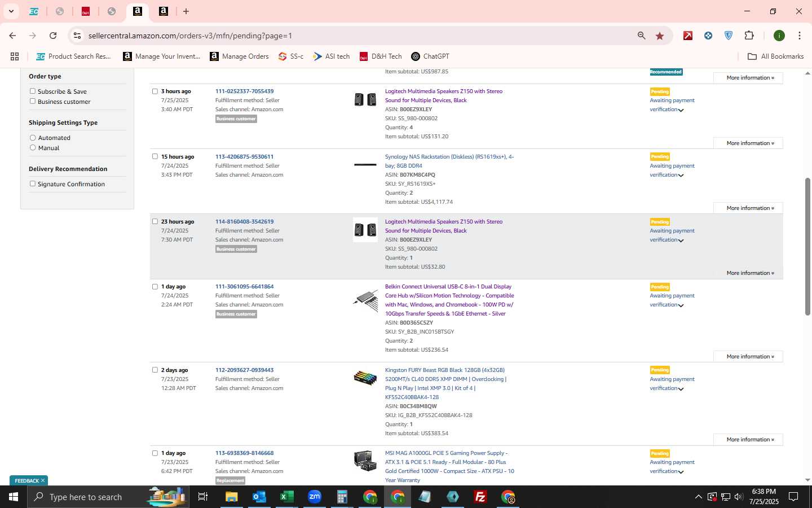This screenshot has width=812, height=508.
Task: Click the zoom magnifier icon in address bar
Action: (641, 36)
